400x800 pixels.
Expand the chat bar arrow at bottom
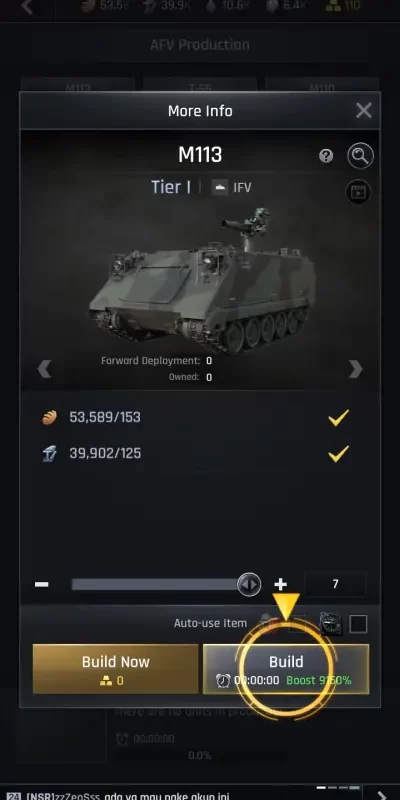tap(382, 795)
